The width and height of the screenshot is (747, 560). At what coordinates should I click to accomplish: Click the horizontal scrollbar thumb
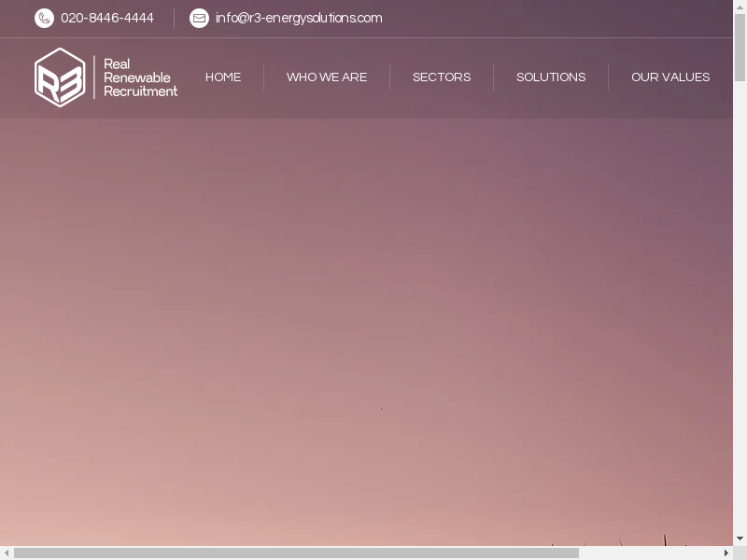[x=296, y=553]
